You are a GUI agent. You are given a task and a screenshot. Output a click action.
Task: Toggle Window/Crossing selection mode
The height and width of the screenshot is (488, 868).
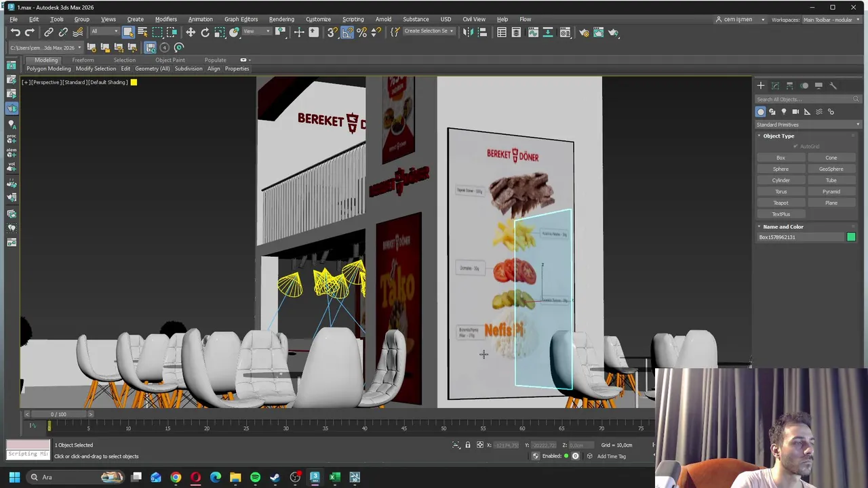click(172, 33)
